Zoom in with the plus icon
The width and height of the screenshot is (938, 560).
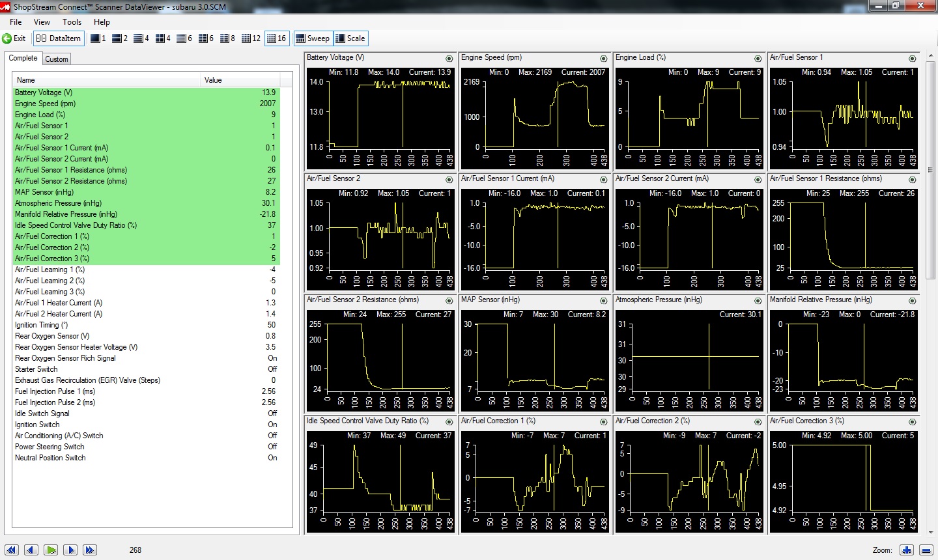pos(906,550)
